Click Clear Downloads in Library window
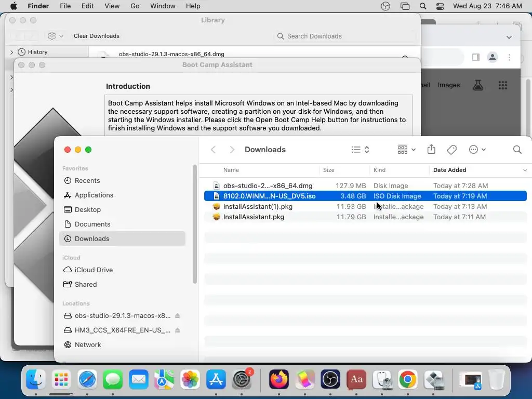Screen dimensions: 532x399 click(x=97, y=36)
